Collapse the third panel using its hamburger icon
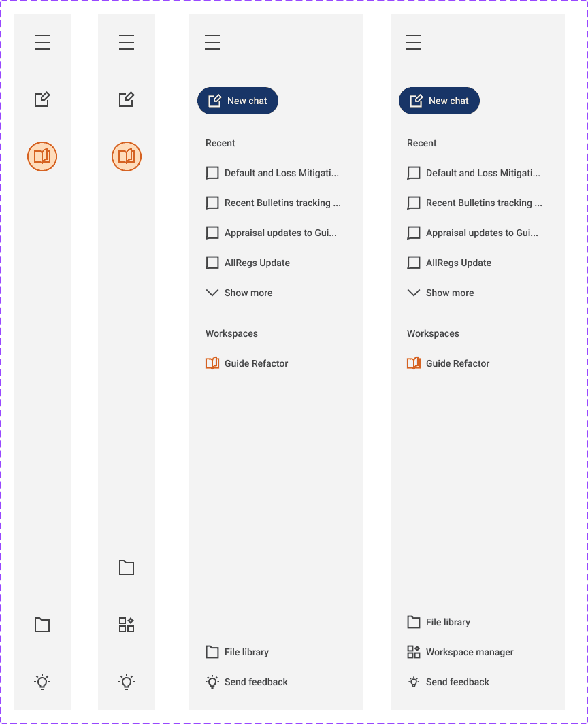The image size is (588, 724). coord(212,42)
